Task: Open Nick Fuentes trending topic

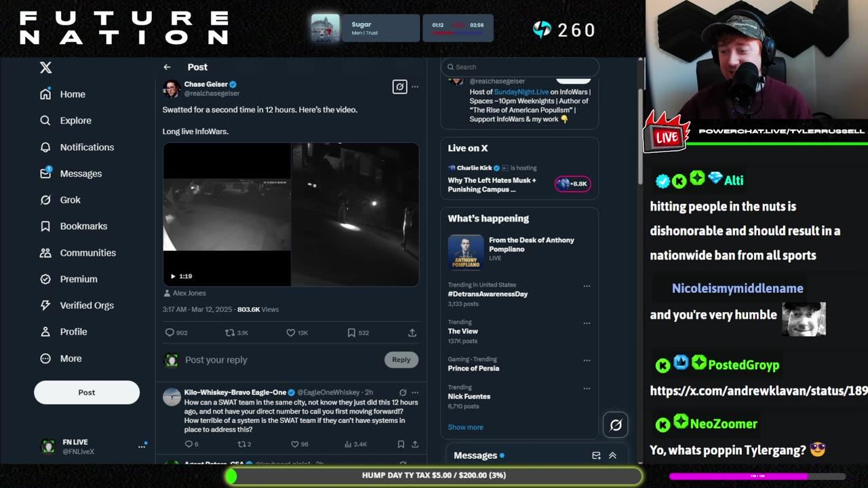Action: click(469, 396)
